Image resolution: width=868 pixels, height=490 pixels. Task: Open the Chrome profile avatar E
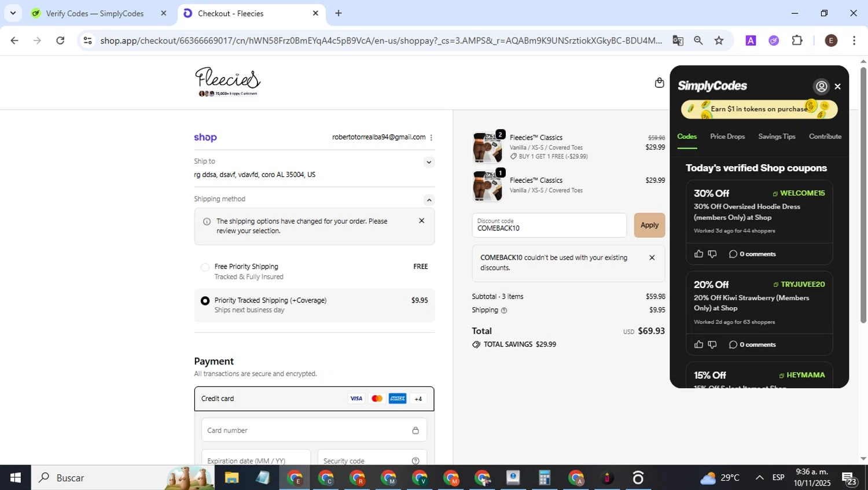(831, 40)
